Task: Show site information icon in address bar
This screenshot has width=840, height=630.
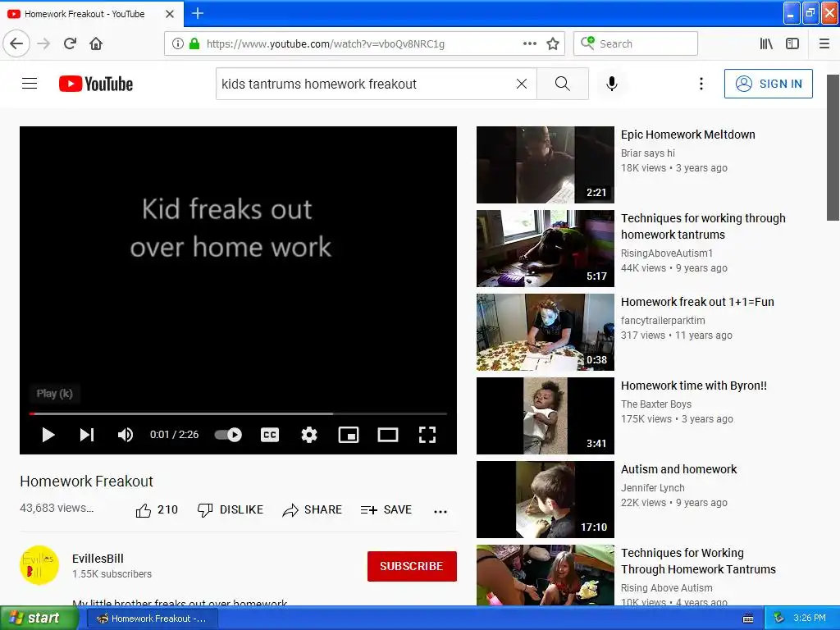Action: point(178,43)
